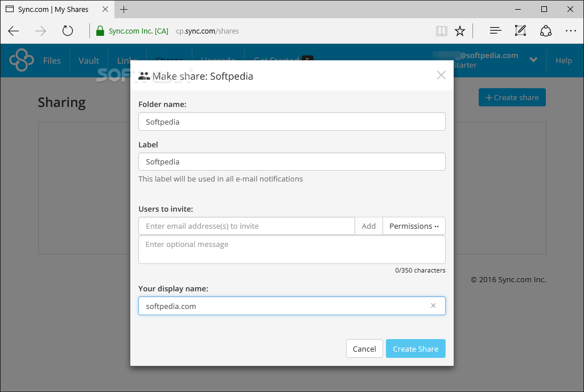Click the browser forward arrow

click(x=40, y=31)
